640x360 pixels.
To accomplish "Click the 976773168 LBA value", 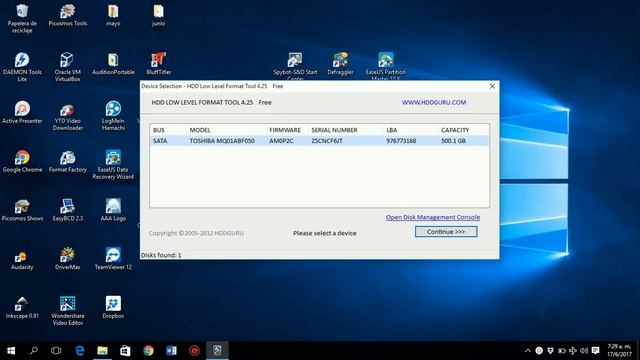I will 401,141.
